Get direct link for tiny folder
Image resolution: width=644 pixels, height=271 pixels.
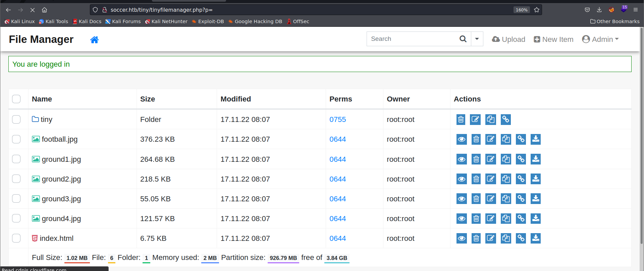[x=506, y=120]
